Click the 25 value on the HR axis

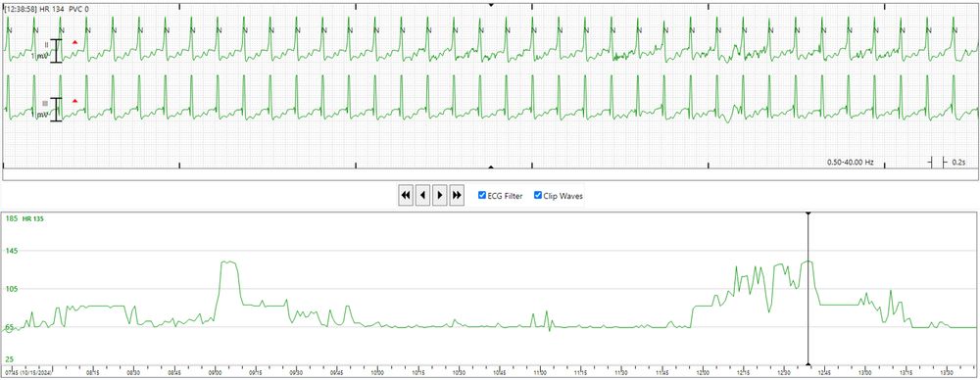(11, 358)
